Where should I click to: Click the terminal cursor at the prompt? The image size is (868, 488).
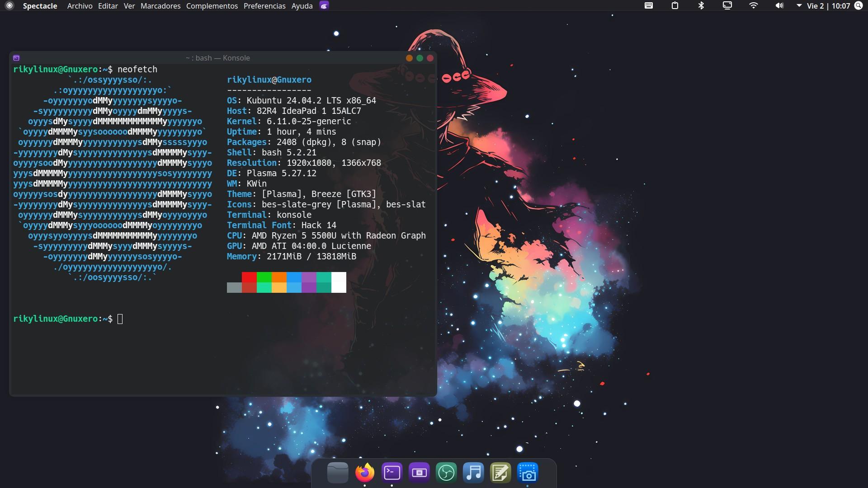click(120, 319)
